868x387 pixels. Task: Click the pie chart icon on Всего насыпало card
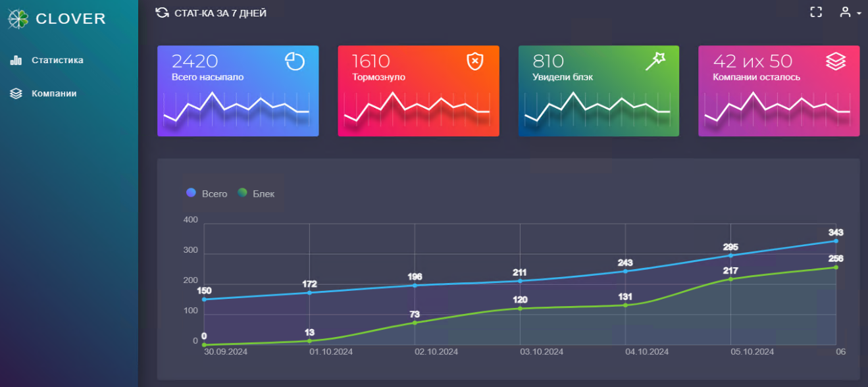pyautogui.click(x=295, y=61)
